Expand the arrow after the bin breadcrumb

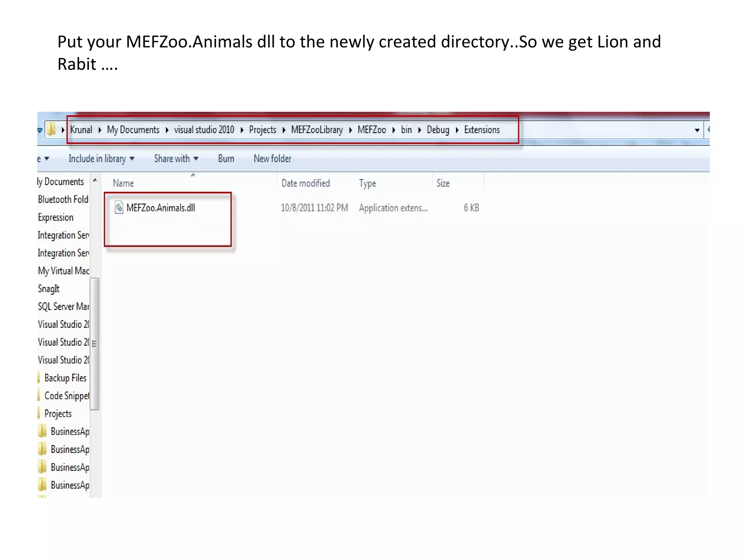pos(419,130)
